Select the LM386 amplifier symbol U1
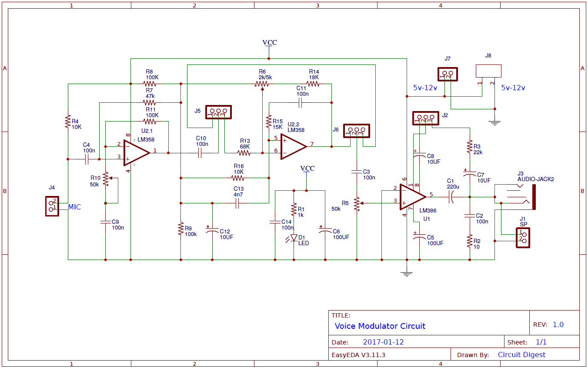 coord(411,196)
